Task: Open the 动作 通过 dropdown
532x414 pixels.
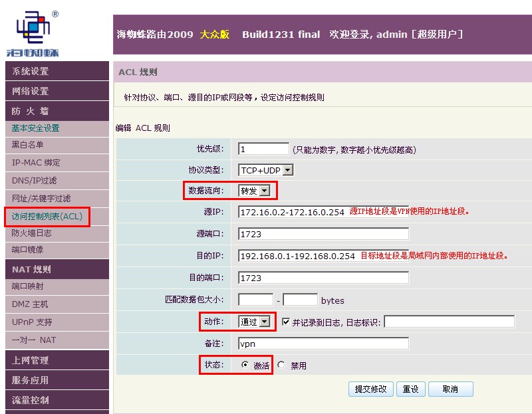Action: pos(254,322)
